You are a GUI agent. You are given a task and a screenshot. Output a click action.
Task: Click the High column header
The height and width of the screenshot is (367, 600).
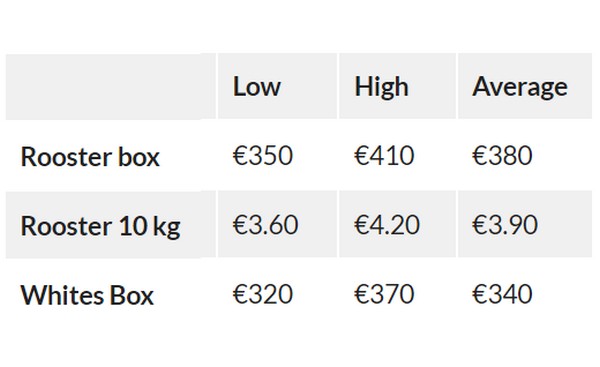tap(382, 86)
